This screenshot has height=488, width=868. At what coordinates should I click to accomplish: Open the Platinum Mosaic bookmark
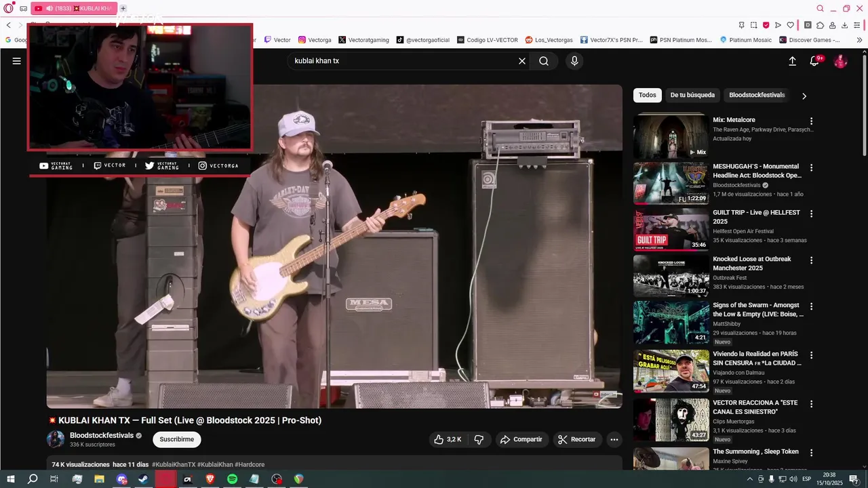tap(745, 40)
